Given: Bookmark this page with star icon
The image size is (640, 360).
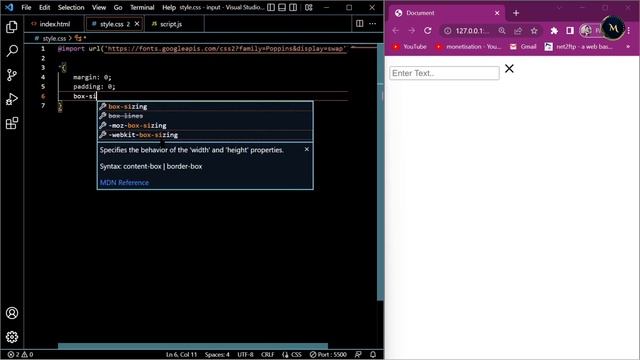Looking at the screenshot, I should point(534,31).
